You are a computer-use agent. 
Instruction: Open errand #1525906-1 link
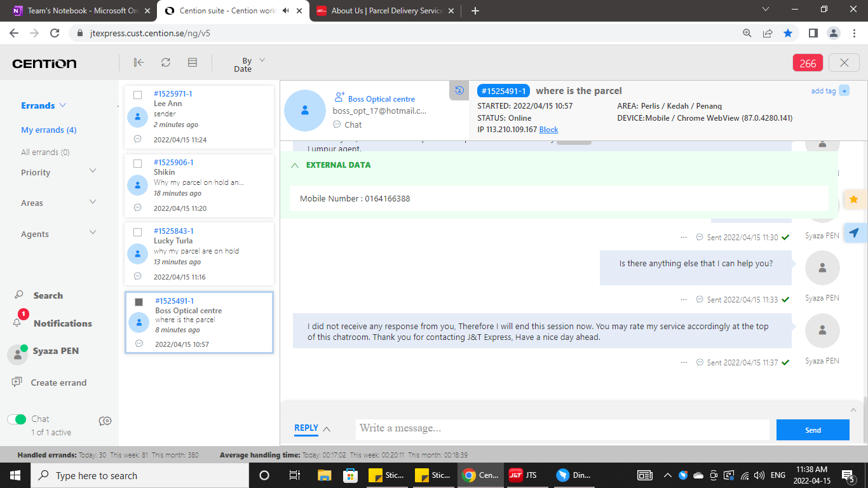coord(173,163)
